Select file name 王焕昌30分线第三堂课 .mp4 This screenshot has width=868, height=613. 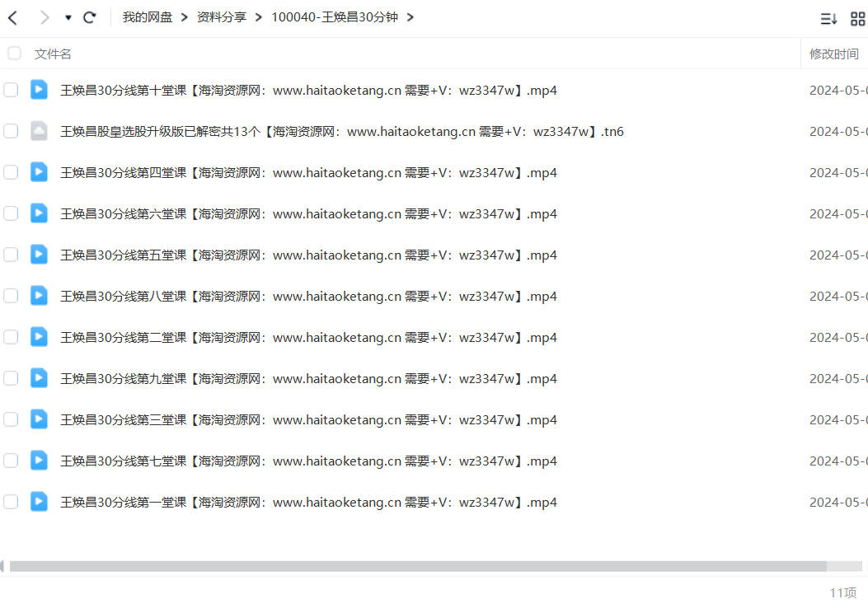pos(308,420)
